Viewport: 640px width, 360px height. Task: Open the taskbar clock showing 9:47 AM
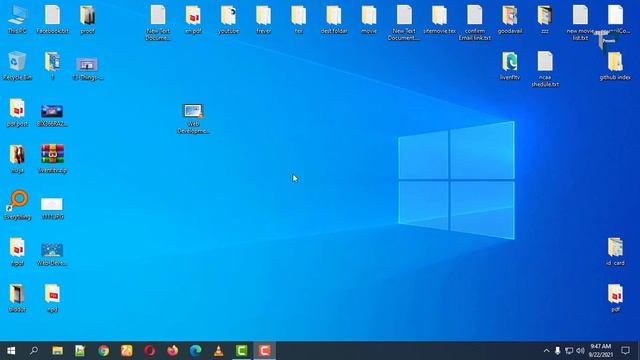[x=600, y=351]
